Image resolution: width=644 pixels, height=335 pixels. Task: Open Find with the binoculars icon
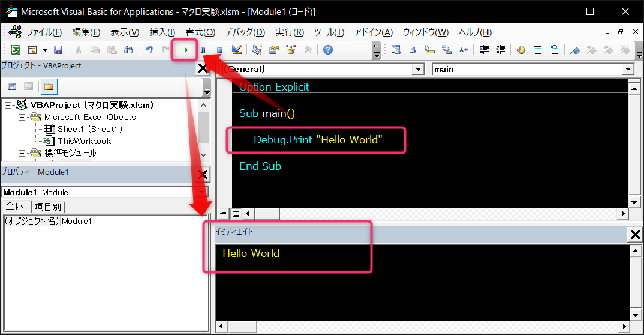point(128,50)
